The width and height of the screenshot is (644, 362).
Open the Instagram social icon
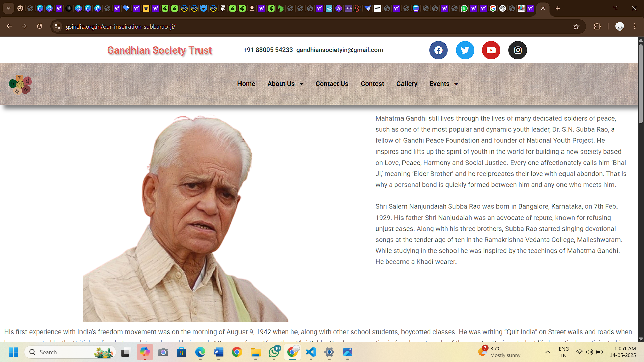point(518,50)
